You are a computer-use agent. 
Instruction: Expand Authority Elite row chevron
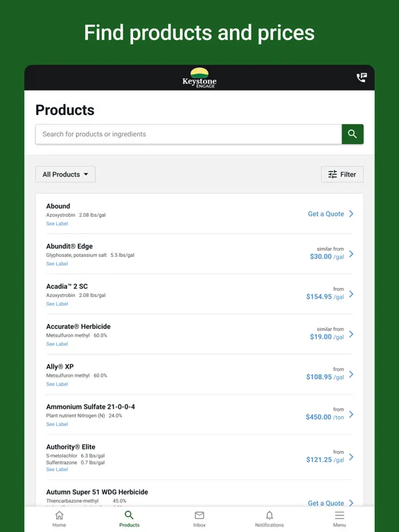click(x=351, y=456)
